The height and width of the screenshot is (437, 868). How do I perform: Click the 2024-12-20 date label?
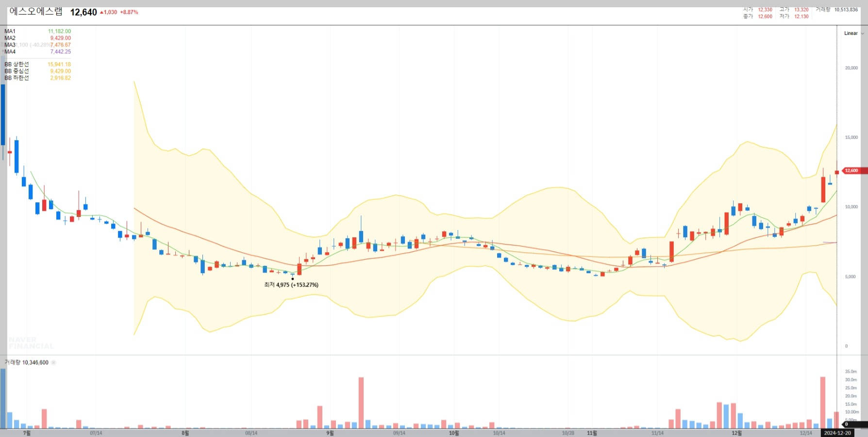pyautogui.click(x=837, y=433)
